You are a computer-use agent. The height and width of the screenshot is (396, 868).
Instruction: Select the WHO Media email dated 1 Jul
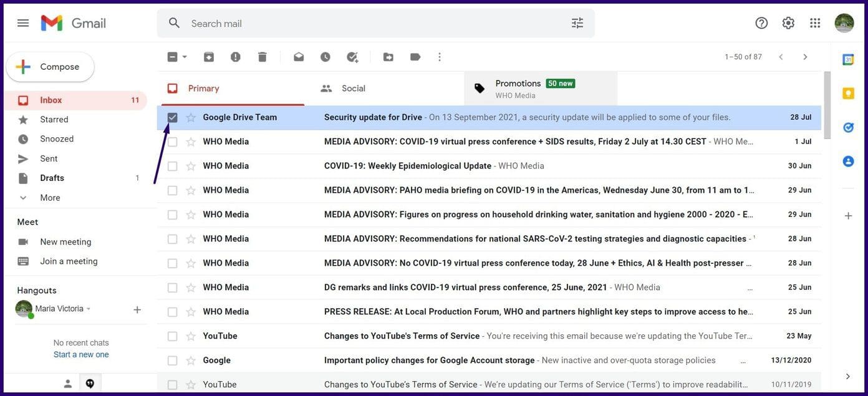click(173, 142)
